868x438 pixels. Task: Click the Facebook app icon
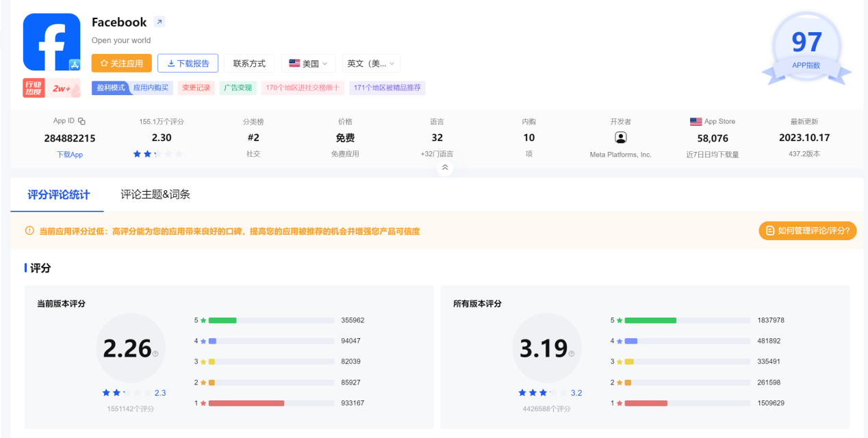(x=51, y=42)
